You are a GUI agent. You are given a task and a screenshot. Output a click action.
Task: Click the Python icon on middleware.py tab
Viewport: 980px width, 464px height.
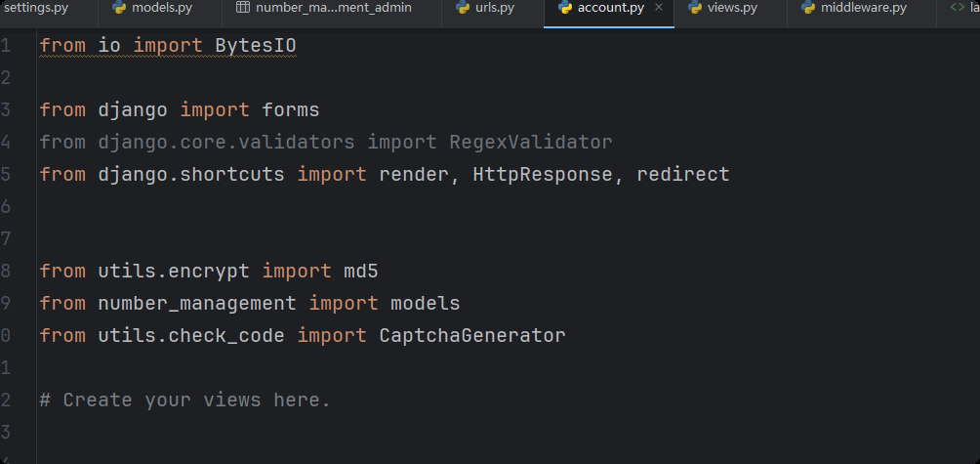point(808,8)
